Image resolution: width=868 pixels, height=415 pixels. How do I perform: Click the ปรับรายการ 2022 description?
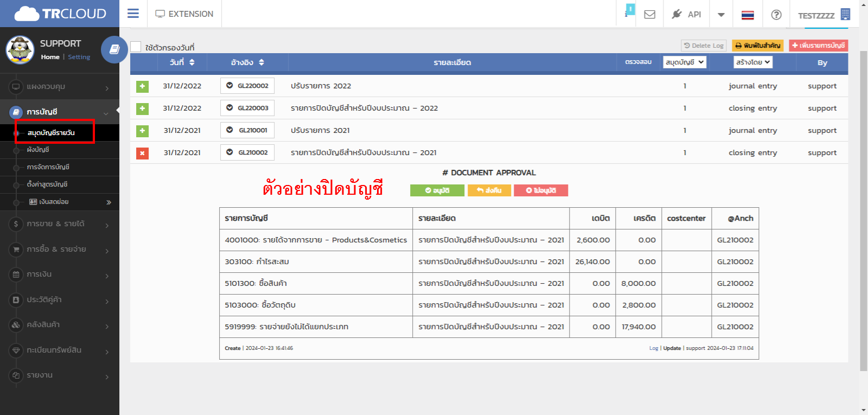click(x=321, y=86)
